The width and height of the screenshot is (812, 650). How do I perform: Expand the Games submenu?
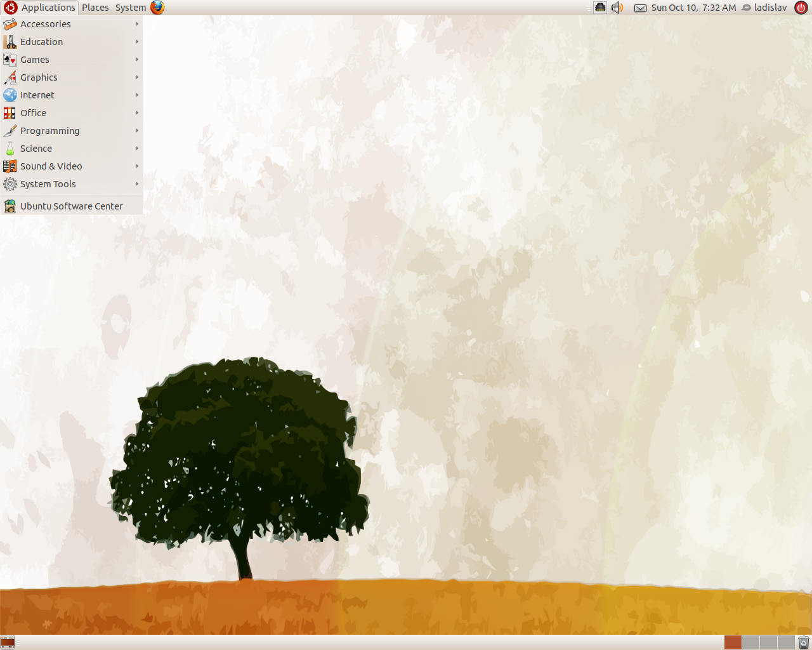pos(72,60)
